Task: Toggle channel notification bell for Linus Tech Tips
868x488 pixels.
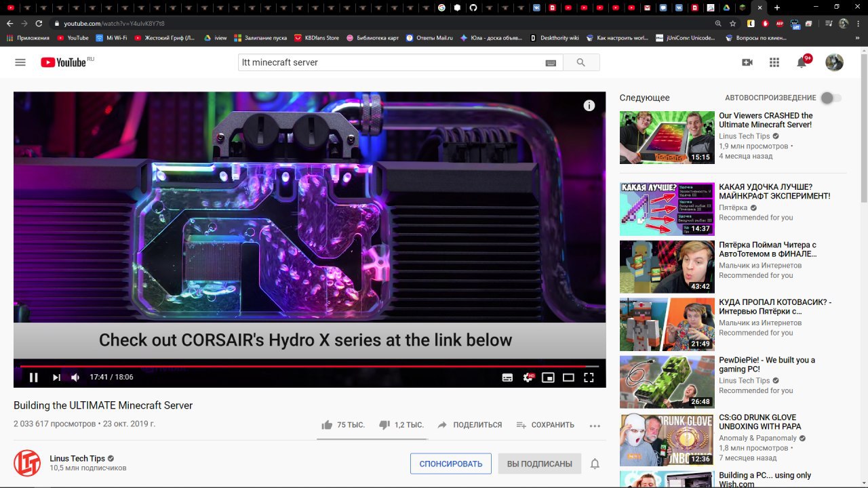Action: (595, 464)
